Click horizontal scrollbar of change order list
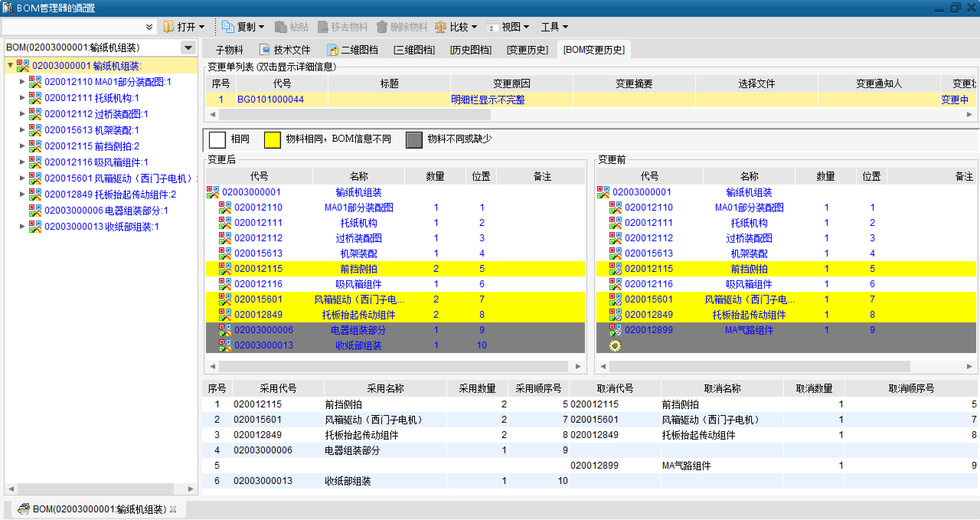The image size is (980, 520). pyautogui.click(x=354, y=114)
